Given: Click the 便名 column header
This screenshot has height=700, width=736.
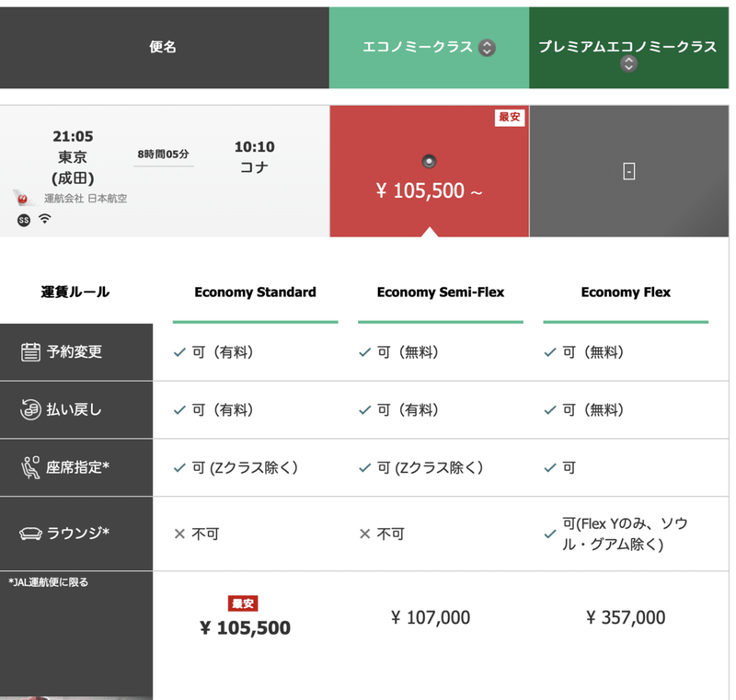Looking at the screenshot, I should (x=164, y=47).
